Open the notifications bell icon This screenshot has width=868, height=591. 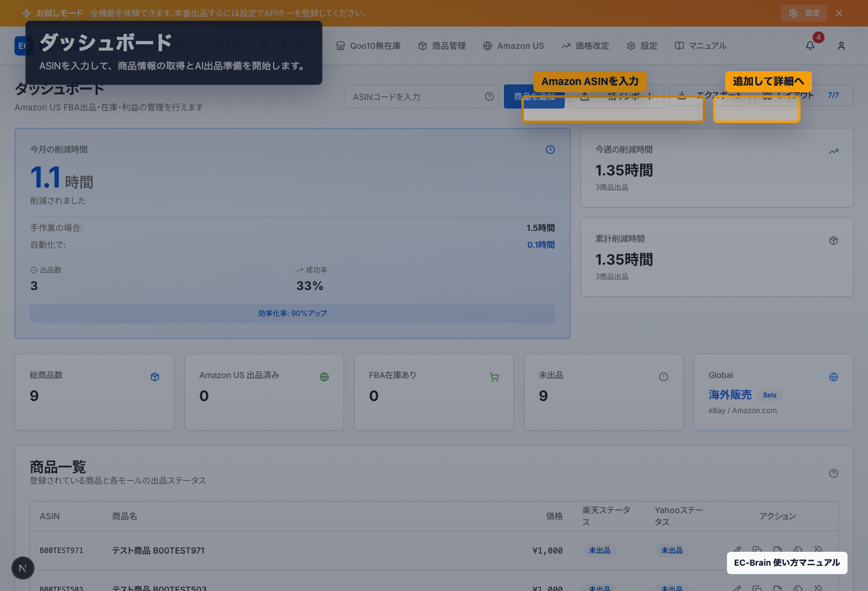point(810,46)
